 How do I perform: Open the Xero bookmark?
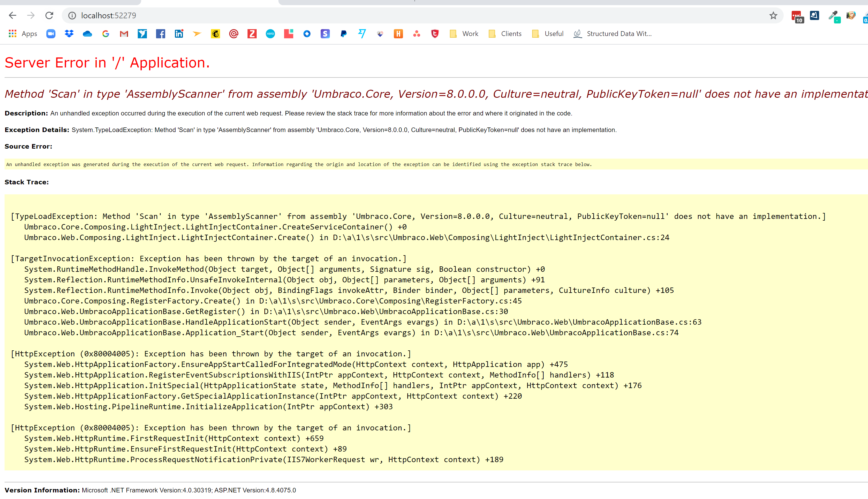pyautogui.click(x=270, y=34)
